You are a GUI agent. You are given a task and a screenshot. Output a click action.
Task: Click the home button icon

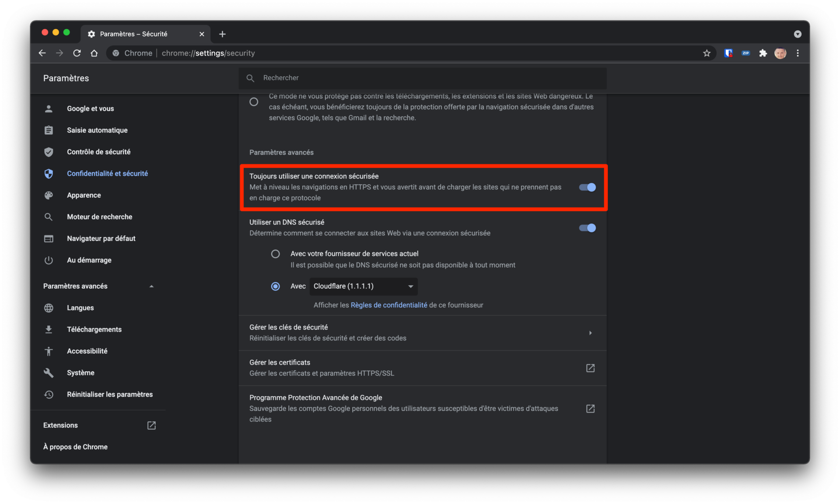pos(94,53)
